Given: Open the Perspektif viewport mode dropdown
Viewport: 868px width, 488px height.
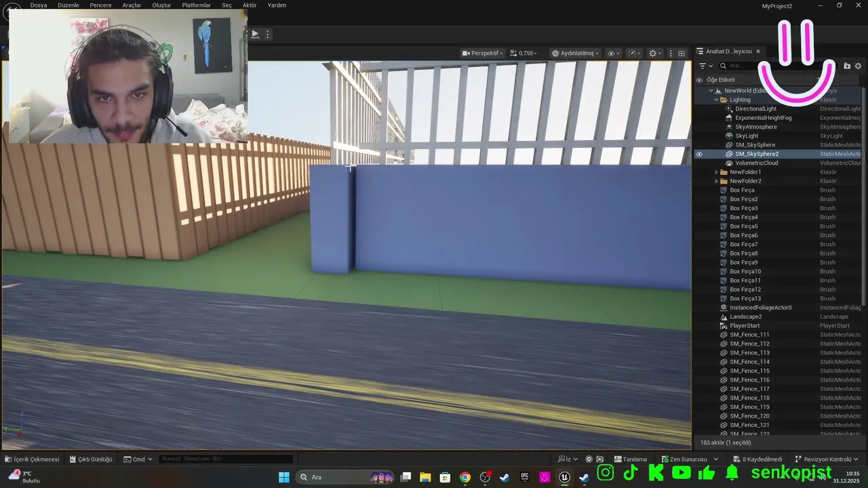Looking at the screenshot, I should (482, 53).
